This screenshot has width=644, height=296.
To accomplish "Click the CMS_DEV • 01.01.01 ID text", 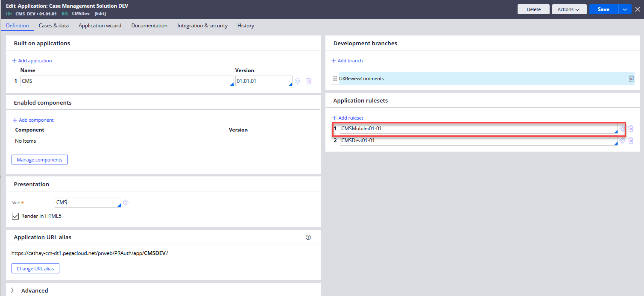I will (36, 14).
